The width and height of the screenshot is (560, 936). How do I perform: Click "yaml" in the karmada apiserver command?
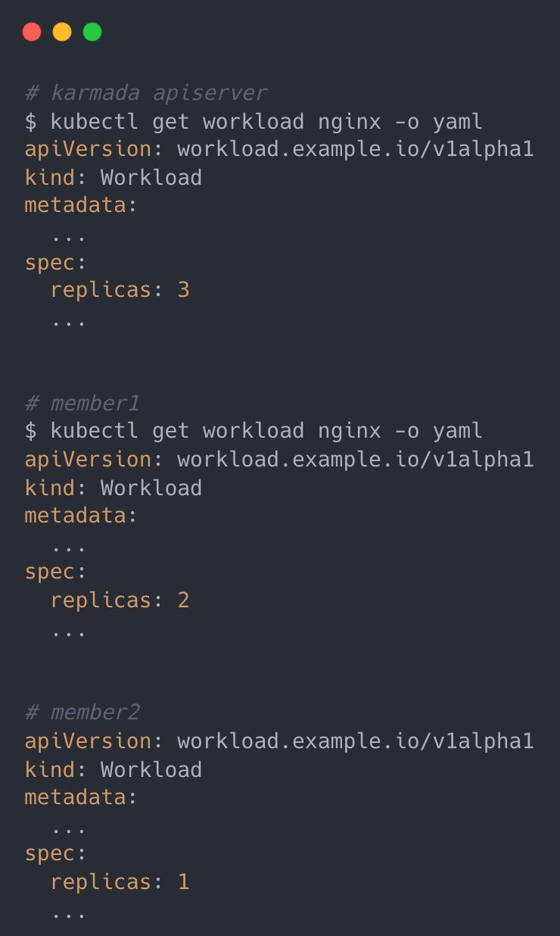coord(457,121)
